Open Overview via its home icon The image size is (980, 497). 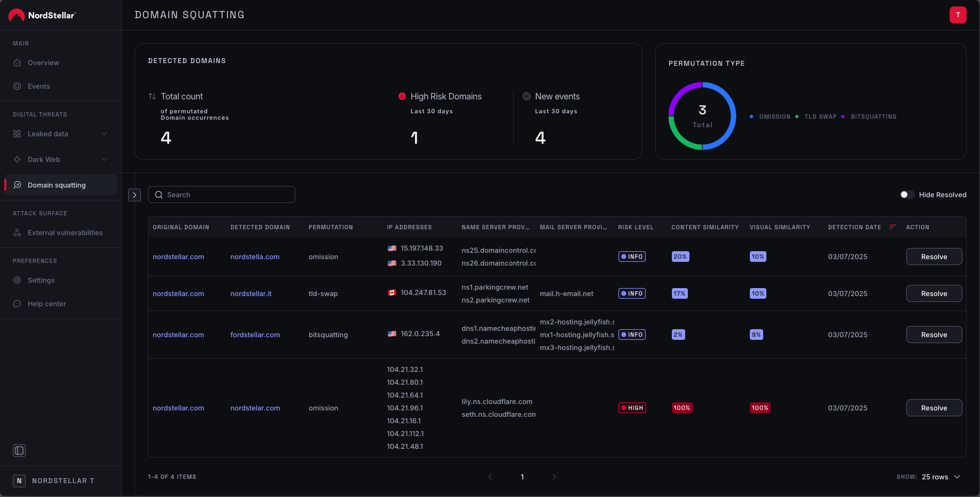click(17, 63)
